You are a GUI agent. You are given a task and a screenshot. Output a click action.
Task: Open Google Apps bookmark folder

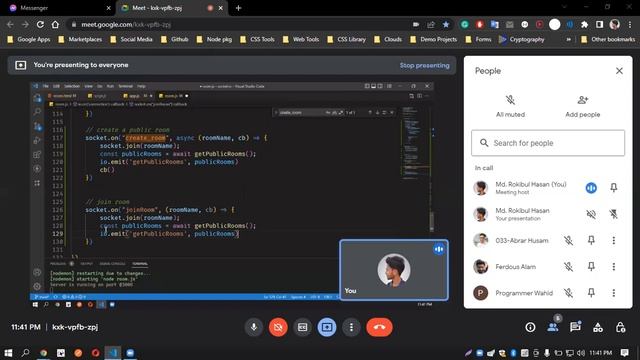point(29,40)
